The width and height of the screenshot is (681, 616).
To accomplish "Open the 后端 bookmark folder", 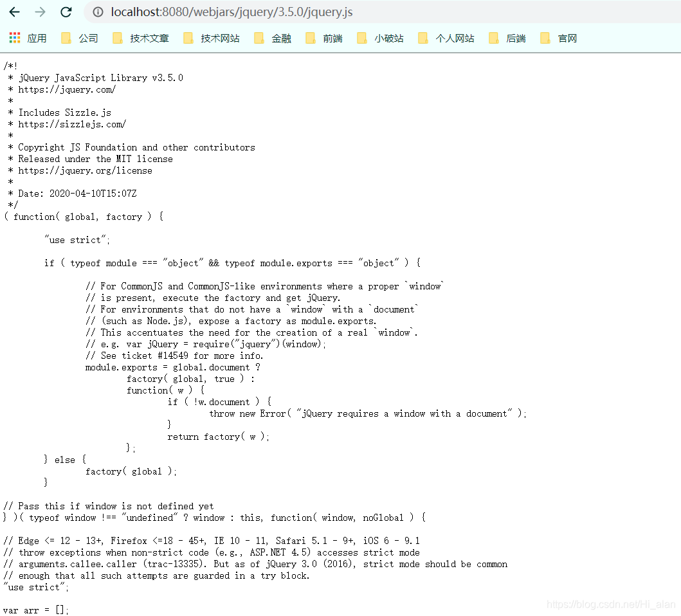I will click(507, 38).
